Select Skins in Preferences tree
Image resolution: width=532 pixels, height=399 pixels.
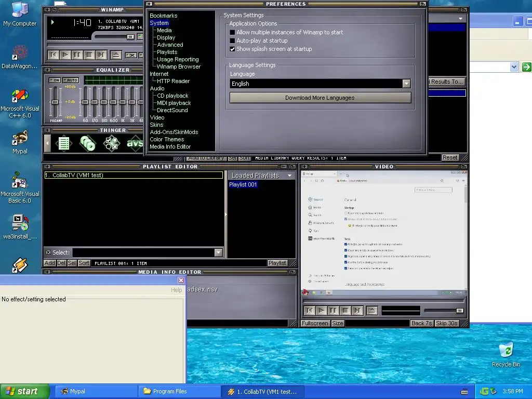[x=156, y=125]
